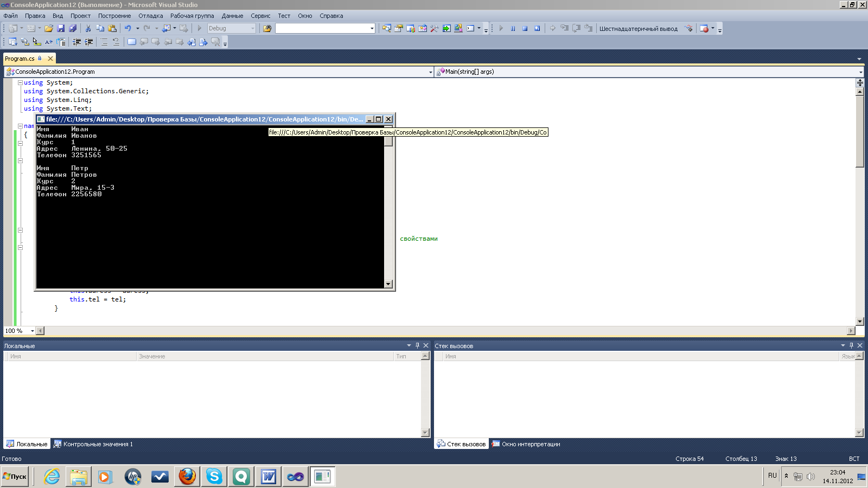Image resolution: width=868 pixels, height=488 pixels.
Task: Click the Uncomment selected lines icon
Action: coord(116,42)
